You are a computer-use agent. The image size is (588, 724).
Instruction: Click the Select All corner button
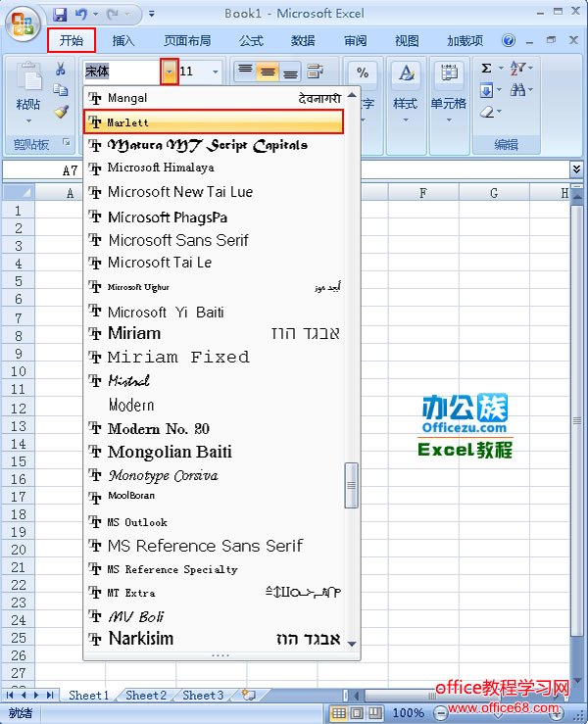pos(18,192)
